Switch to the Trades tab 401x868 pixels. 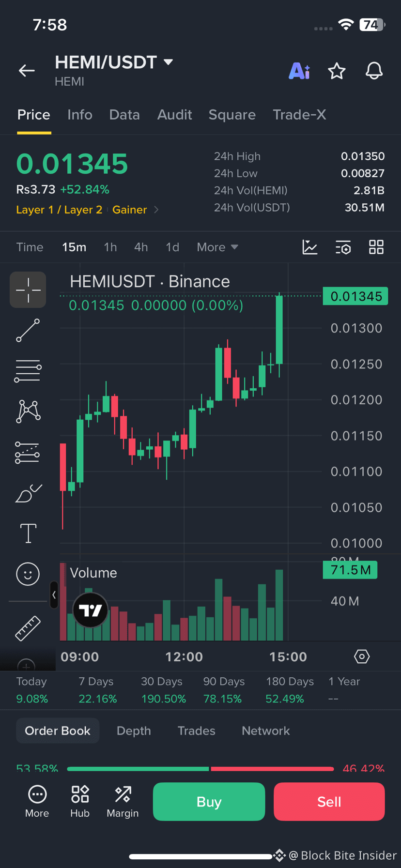(196, 731)
